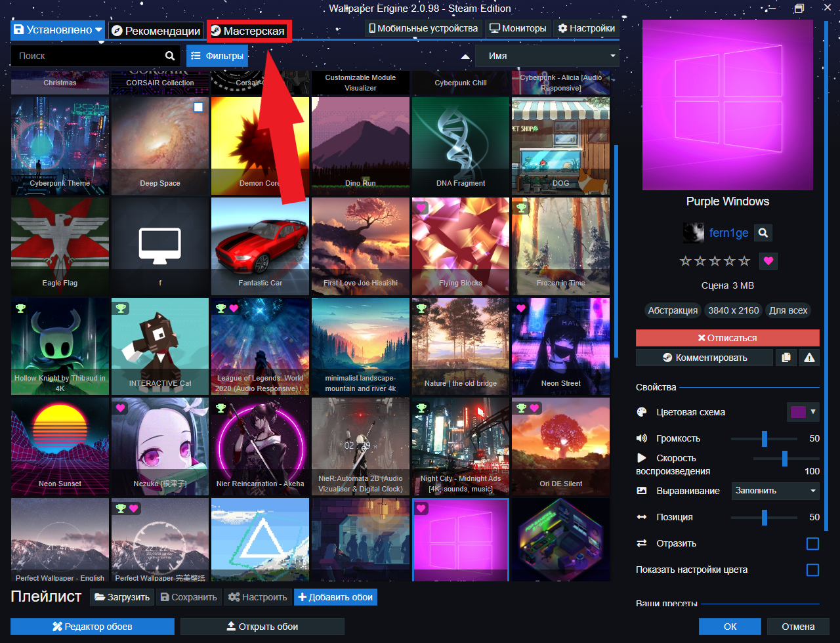The height and width of the screenshot is (643, 840).
Task: Switch to the Мастерская tab
Action: click(248, 31)
